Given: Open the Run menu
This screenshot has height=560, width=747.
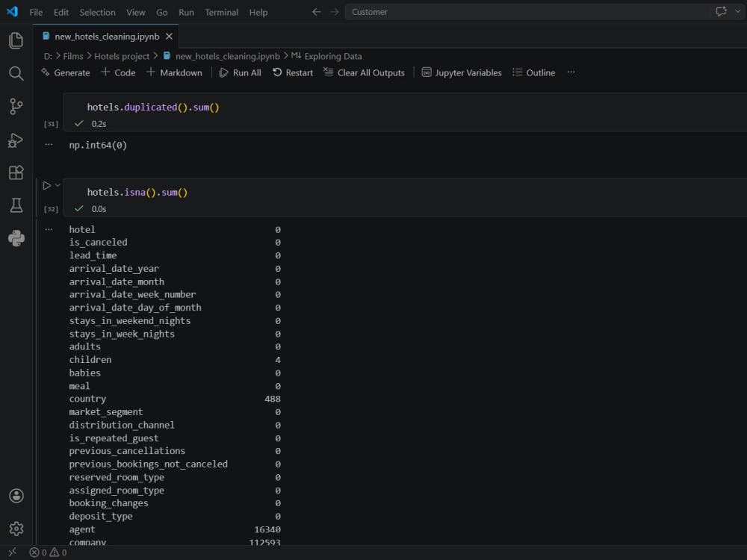Looking at the screenshot, I should click(x=186, y=13).
